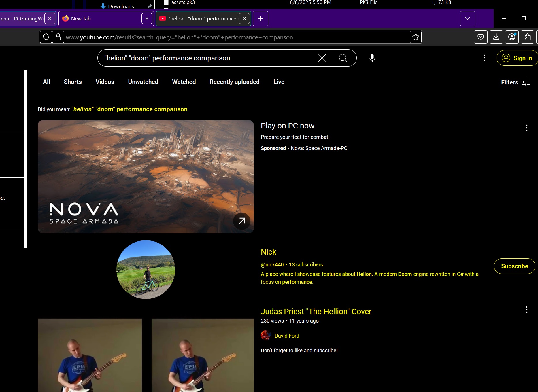This screenshot has width=538, height=392.
Task: Open the extensions puzzle icon
Action: (527, 37)
